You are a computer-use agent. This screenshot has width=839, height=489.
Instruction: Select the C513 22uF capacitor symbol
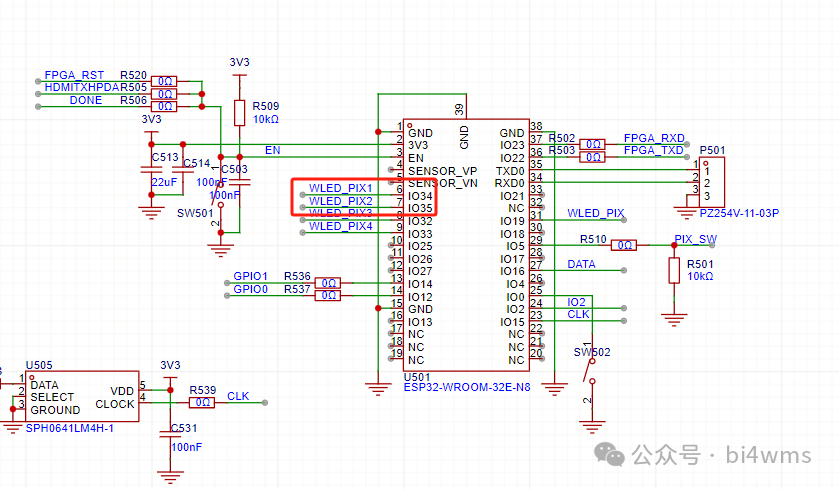152,170
